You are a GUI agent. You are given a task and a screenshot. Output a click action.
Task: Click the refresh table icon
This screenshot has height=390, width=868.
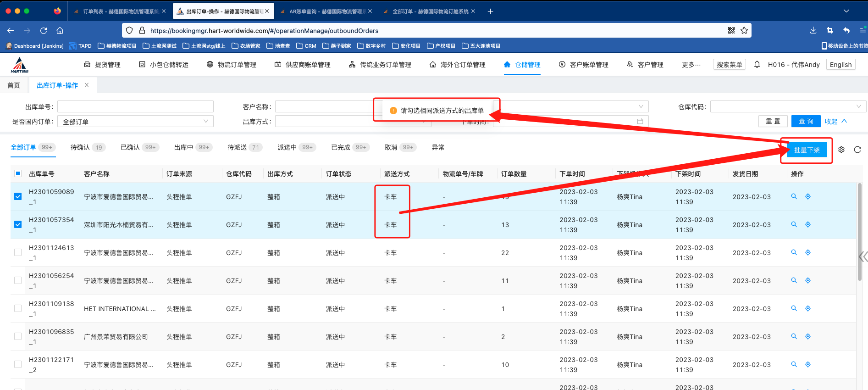pos(857,150)
